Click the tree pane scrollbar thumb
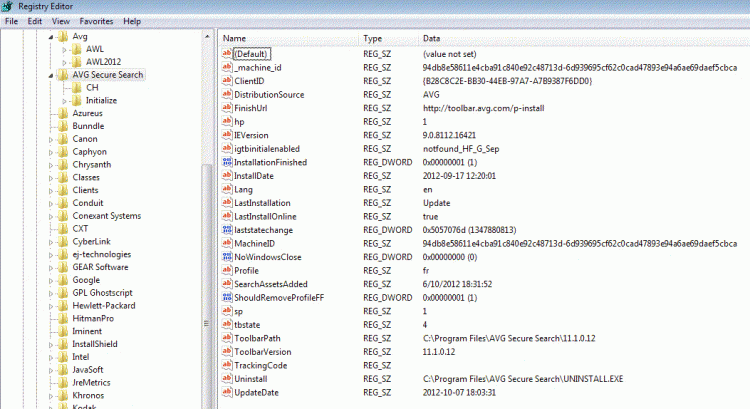The height and width of the screenshot is (409, 750). point(207,286)
